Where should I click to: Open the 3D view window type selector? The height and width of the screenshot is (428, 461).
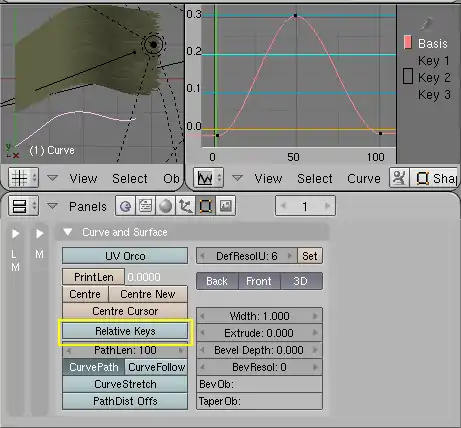pos(23,178)
